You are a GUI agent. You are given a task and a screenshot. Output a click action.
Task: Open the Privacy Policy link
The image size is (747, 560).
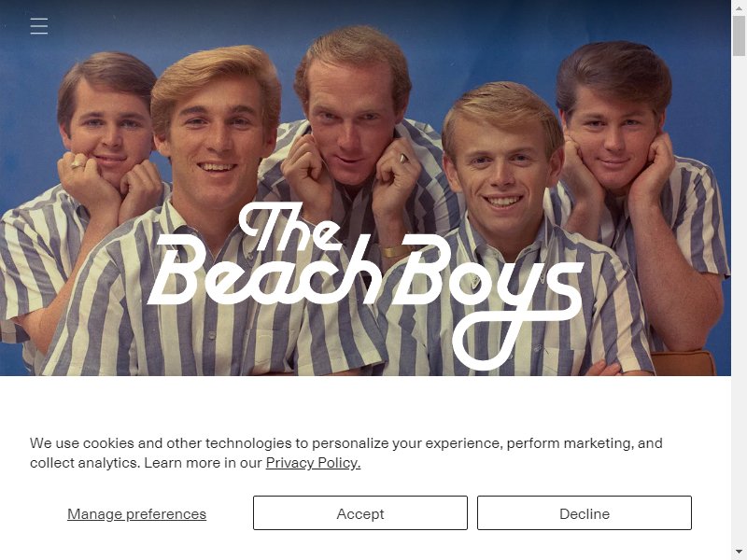pyautogui.click(x=313, y=463)
